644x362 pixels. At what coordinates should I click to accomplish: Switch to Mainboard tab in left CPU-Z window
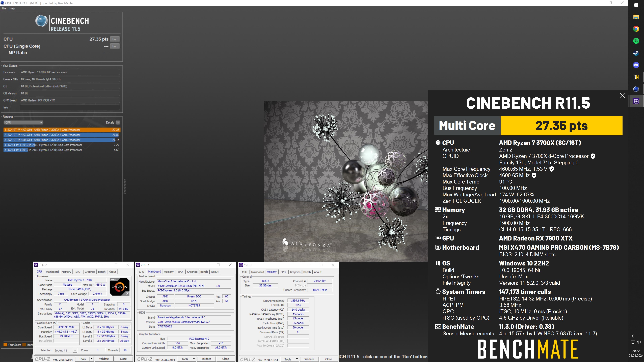tap(52, 271)
